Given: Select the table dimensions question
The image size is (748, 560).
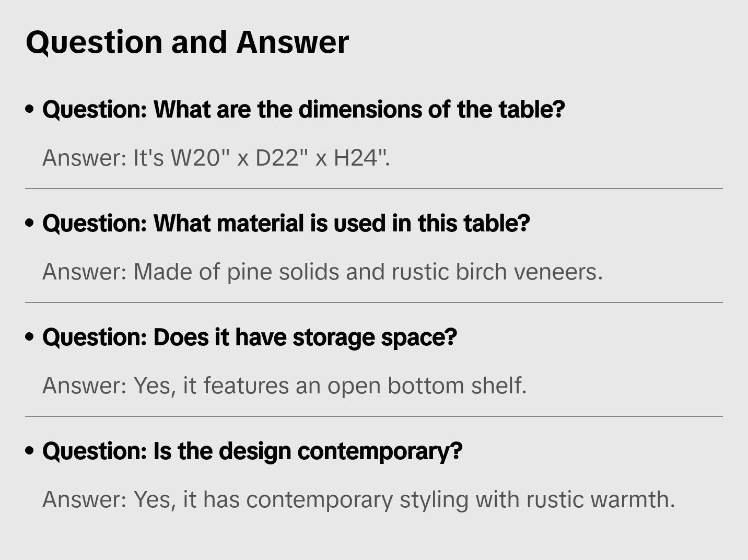Looking at the screenshot, I should [x=303, y=109].
